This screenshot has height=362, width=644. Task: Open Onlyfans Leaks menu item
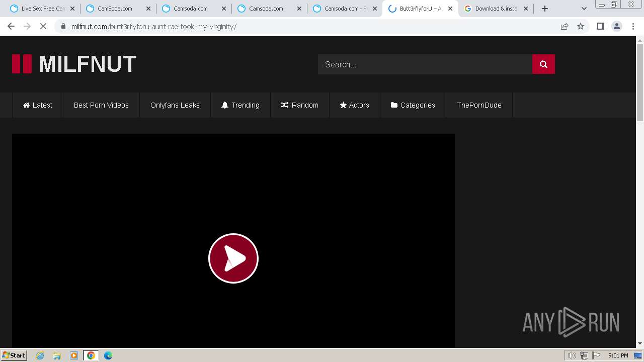[175, 105]
